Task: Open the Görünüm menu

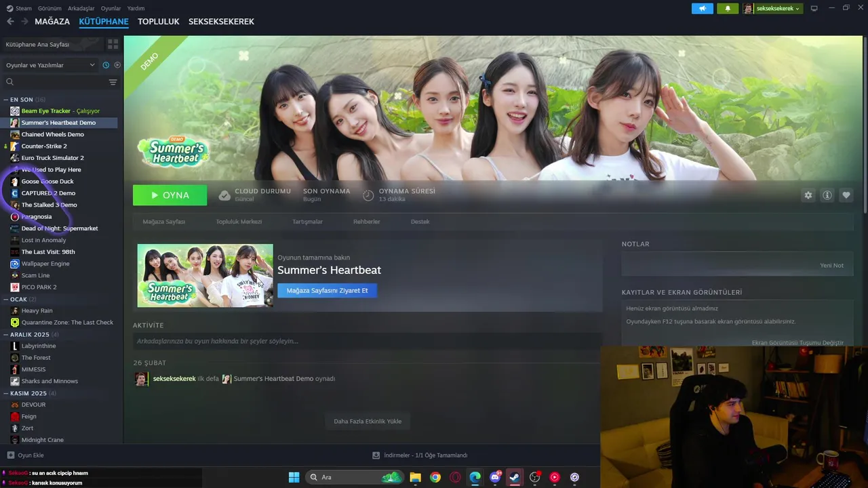Action: tap(50, 8)
